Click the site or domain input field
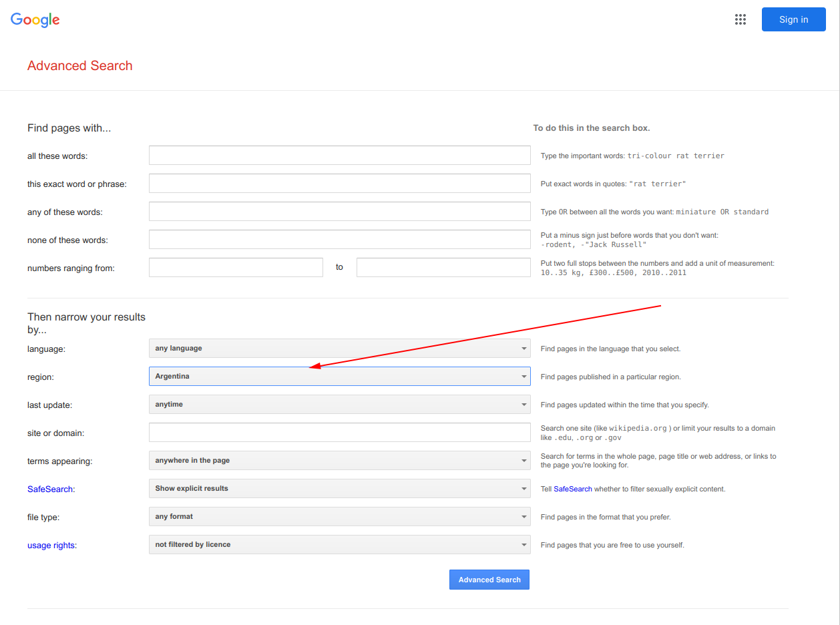 (x=340, y=433)
